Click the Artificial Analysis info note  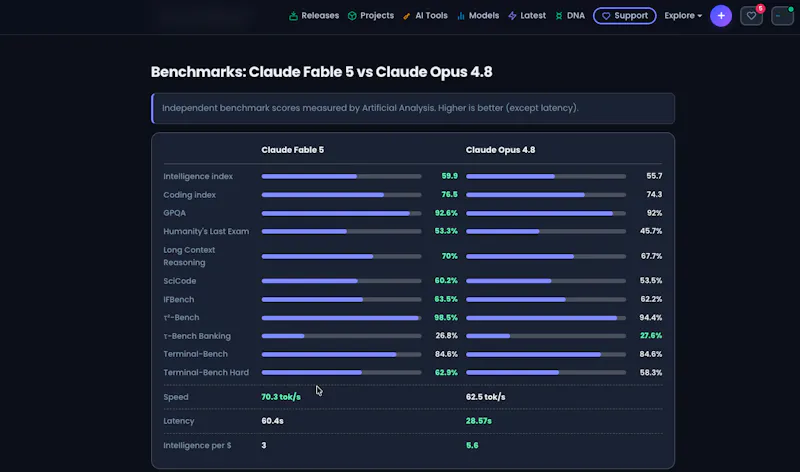point(413,108)
